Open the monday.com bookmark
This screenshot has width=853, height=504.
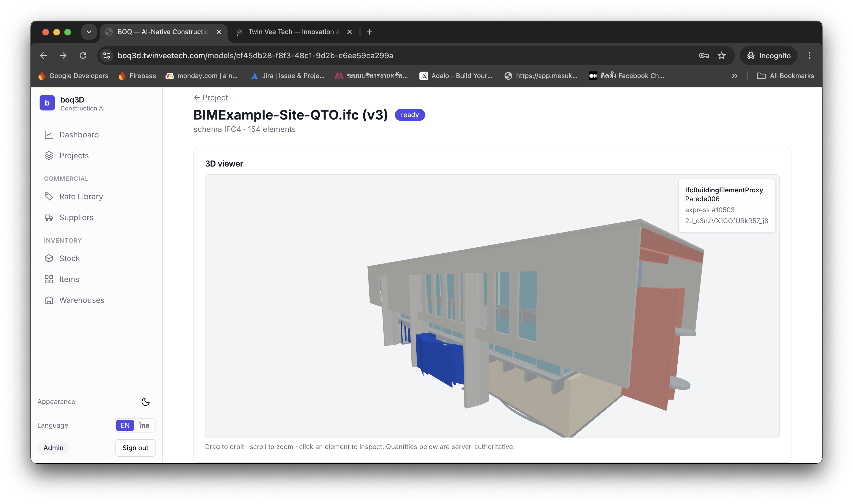point(202,76)
